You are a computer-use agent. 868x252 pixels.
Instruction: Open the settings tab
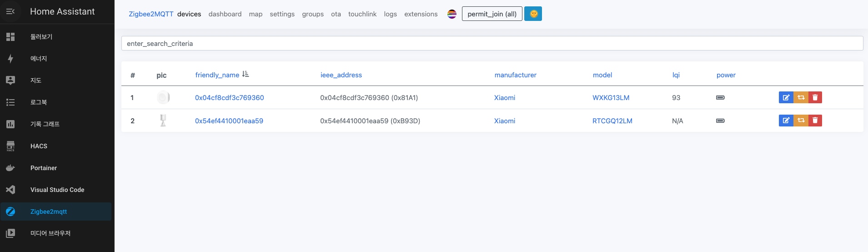point(282,14)
